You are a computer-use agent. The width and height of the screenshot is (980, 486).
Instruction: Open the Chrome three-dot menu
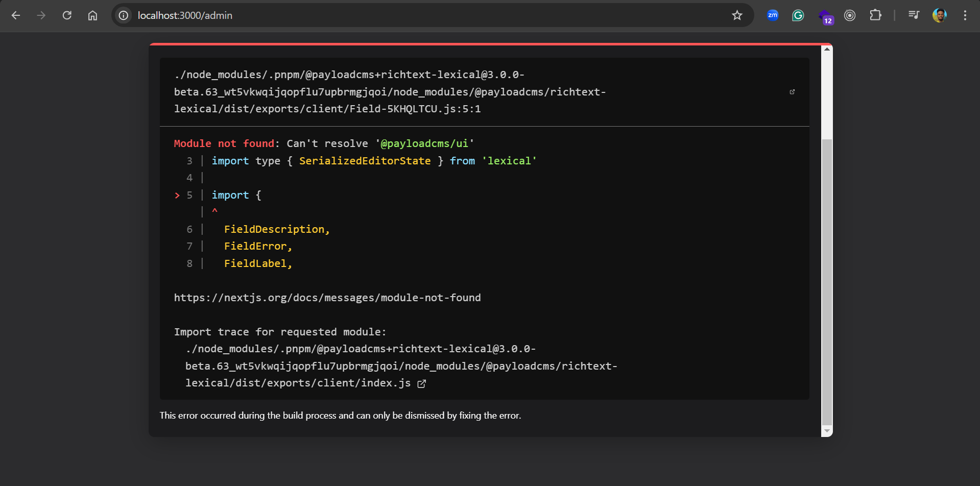point(965,15)
